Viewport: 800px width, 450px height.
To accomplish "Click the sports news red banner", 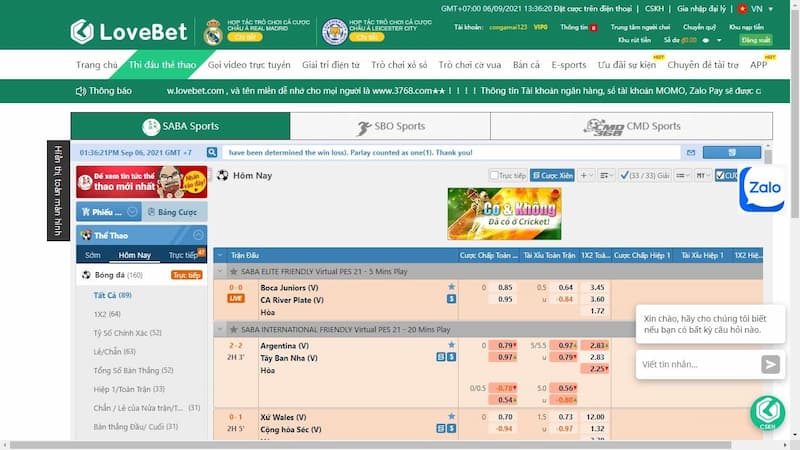I will 142,182.
